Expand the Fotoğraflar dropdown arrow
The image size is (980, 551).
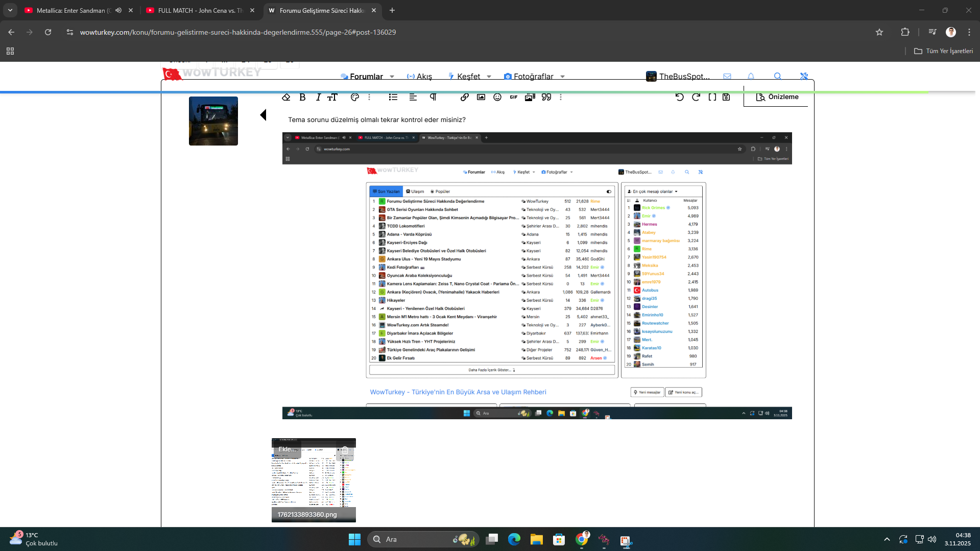pos(562,77)
